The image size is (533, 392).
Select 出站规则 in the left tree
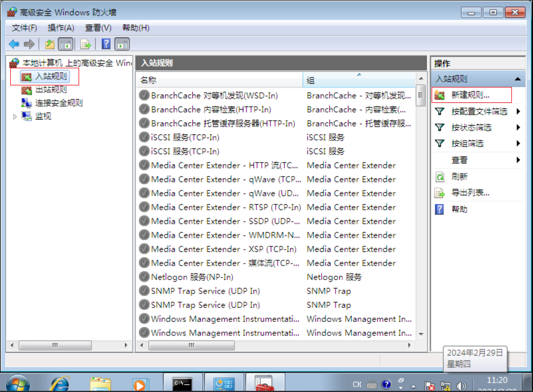[44, 90]
